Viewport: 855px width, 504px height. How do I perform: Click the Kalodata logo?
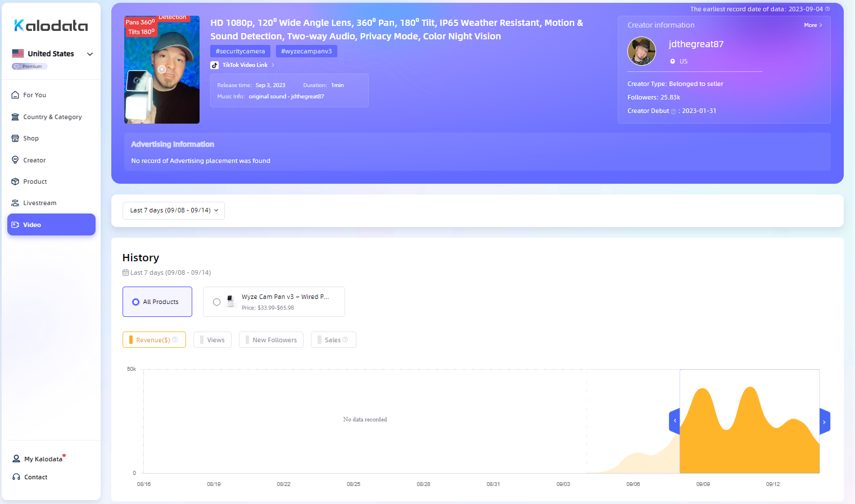click(x=51, y=25)
